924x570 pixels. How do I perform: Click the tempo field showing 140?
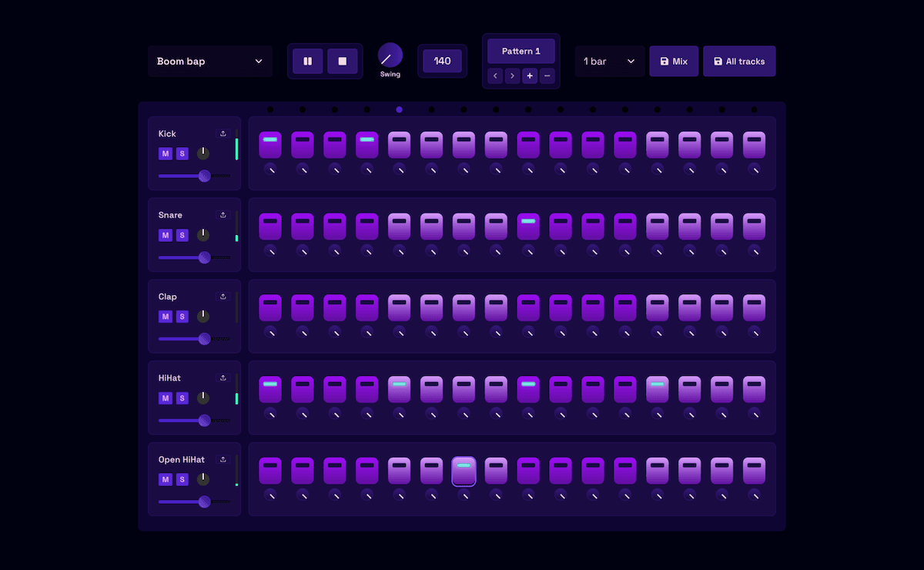pyautogui.click(x=442, y=61)
